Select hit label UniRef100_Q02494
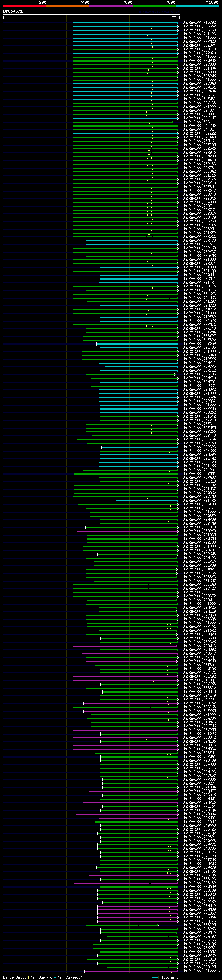Viewport: 222px width, 980px height. [x=199, y=91]
